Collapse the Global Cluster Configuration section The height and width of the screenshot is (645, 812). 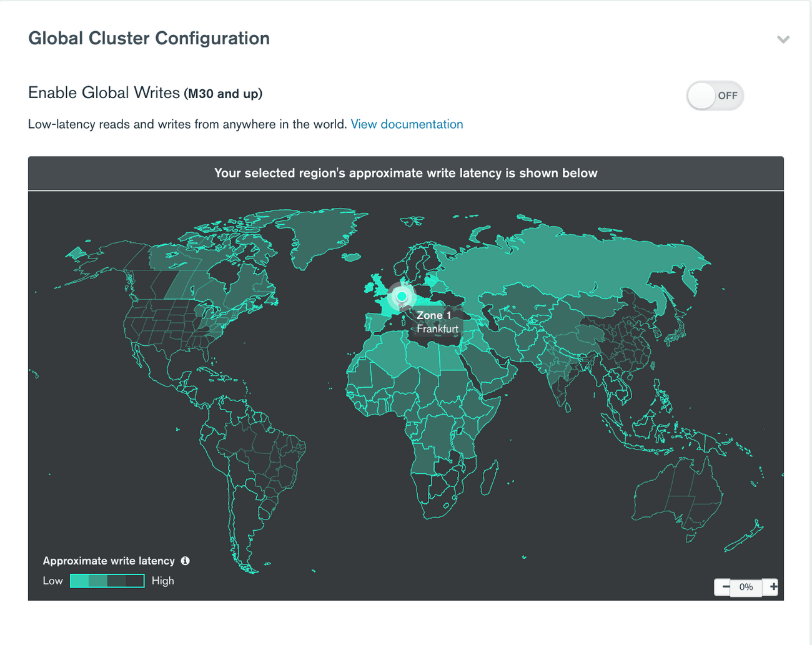(783, 39)
